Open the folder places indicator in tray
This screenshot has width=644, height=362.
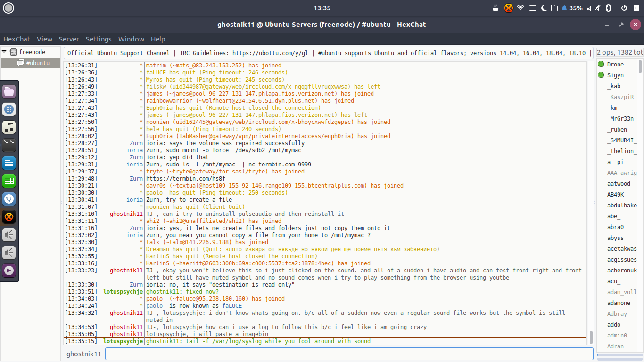(x=554, y=8)
